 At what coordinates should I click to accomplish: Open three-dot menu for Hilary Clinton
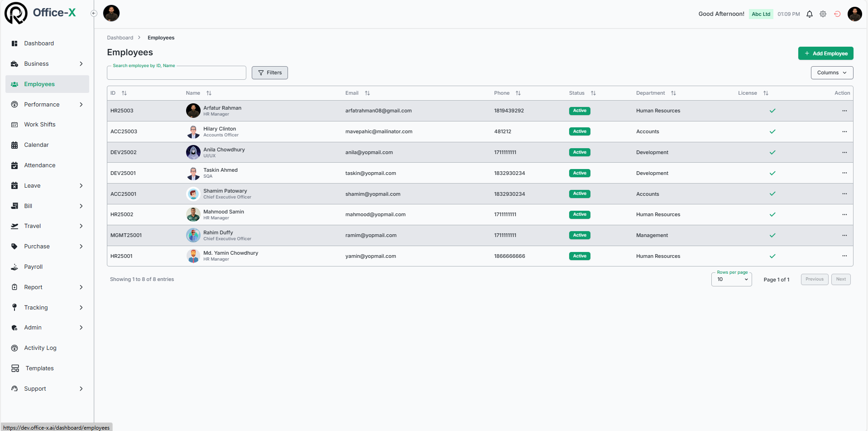[844, 132]
